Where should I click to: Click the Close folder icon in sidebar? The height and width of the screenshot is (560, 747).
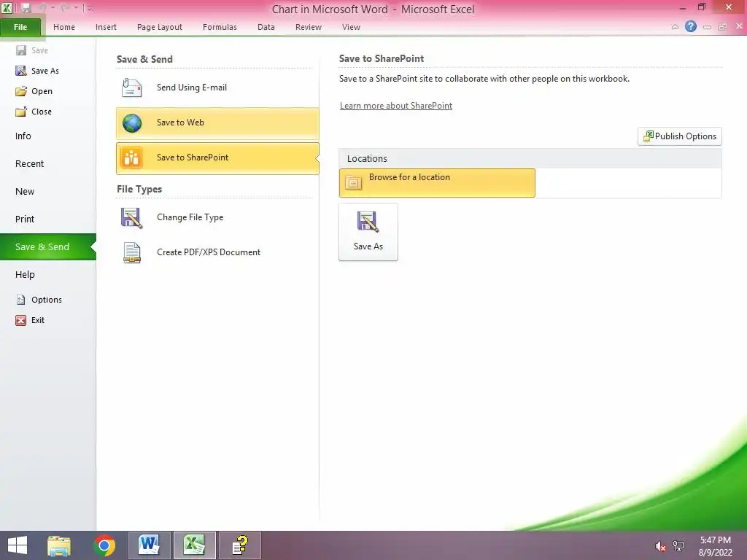pyautogui.click(x=21, y=112)
